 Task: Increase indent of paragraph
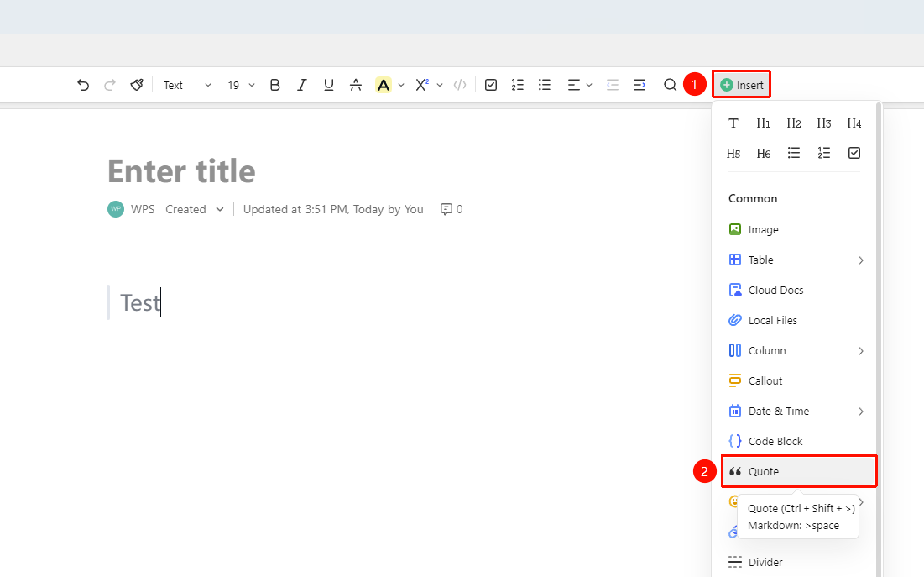click(639, 85)
